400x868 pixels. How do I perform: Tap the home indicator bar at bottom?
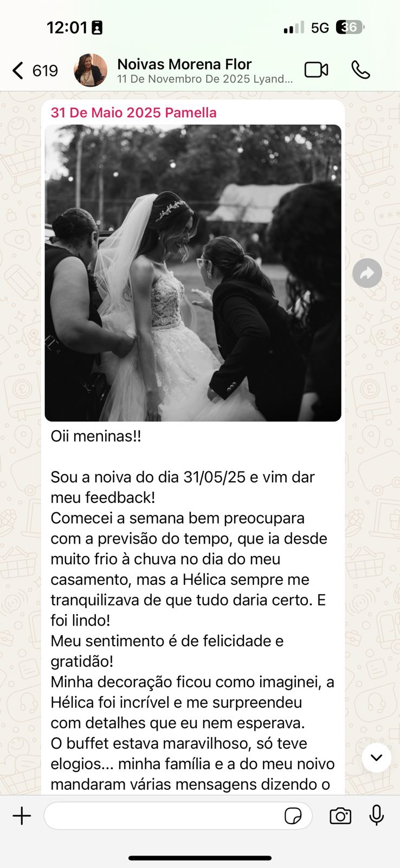click(200, 858)
